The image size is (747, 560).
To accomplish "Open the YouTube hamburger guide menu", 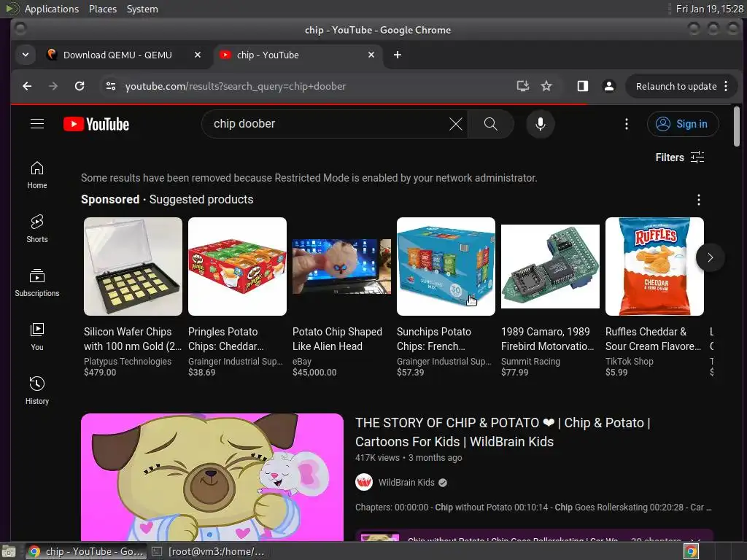I will coord(37,124).
